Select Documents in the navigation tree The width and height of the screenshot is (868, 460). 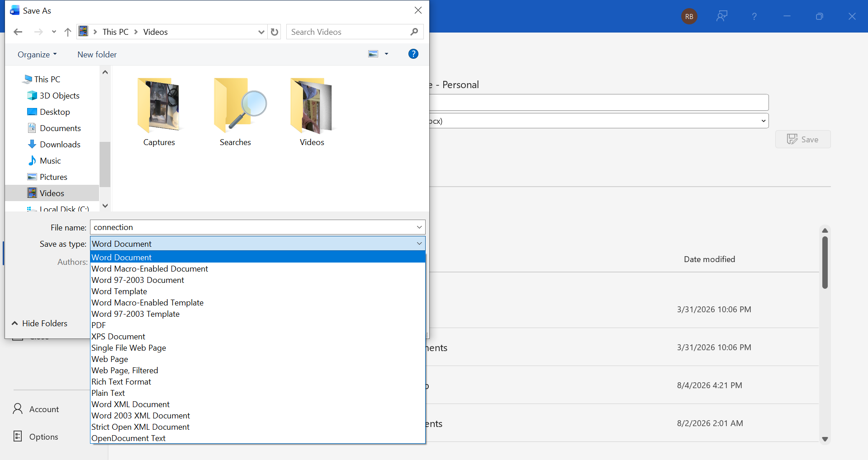click(54, 128)
